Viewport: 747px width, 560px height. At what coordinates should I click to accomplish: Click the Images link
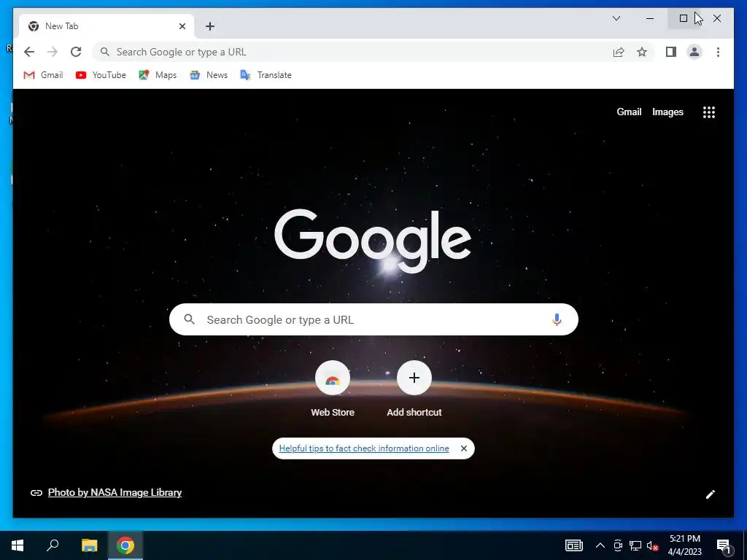[667, 112]
